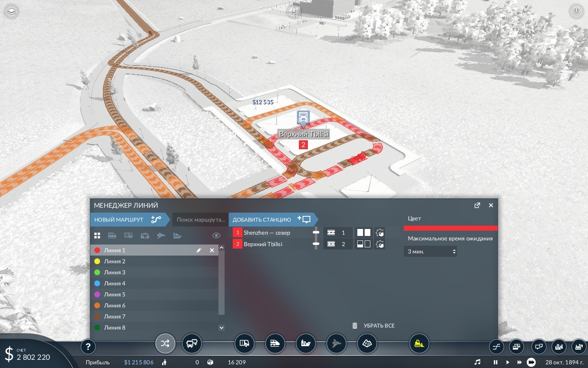This screenshot has width=588, height=368.
Task: Open the terrain landscaping tool
Action: pyautogui.click(x=367, y=344)
